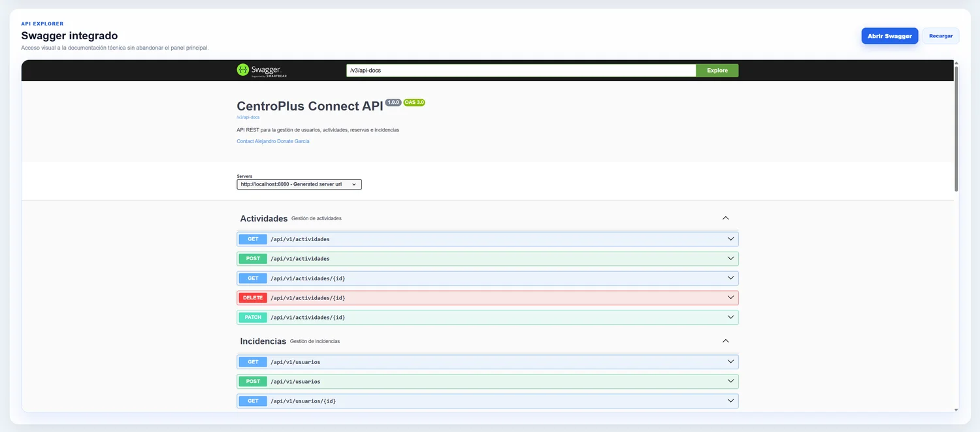Click the /api/v1/actividades/{id} path in the PATCH row
Image resolution: width=980 pixels, height=432 pixels.
pyautogui.click(x=308, y=318)
